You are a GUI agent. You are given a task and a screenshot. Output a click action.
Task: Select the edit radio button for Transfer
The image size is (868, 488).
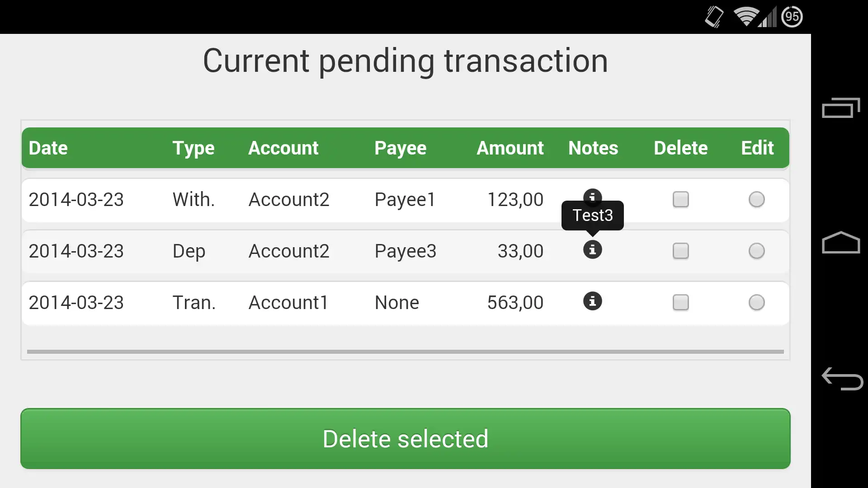coord(757,303)
